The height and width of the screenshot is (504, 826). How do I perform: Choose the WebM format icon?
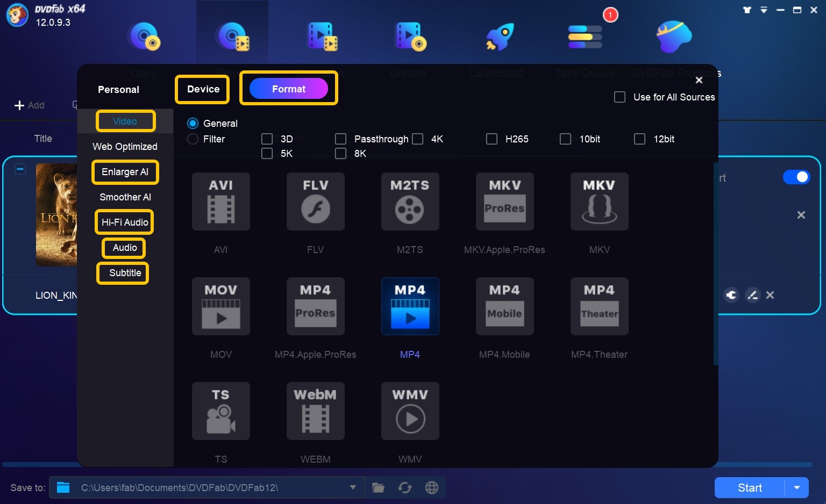(315, 411)
